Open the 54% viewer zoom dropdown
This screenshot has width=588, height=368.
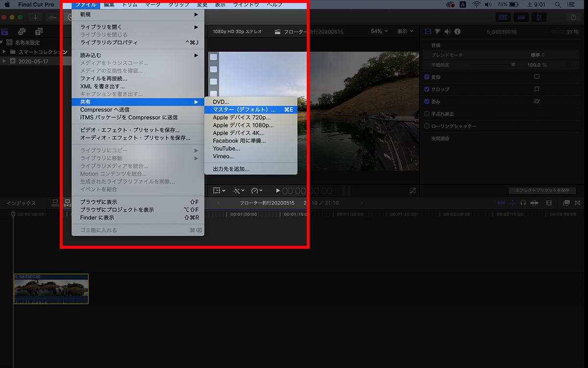[379, 31]
